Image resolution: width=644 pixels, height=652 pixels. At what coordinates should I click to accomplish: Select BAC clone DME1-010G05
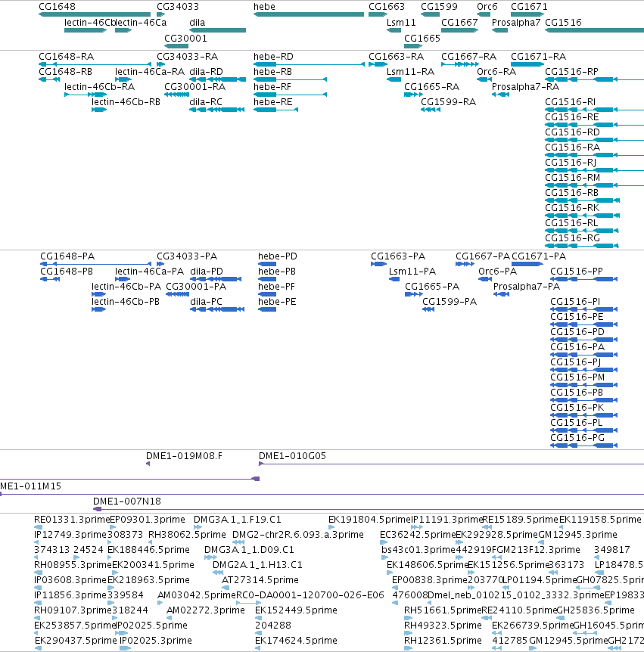pyautogui.click(x=451, y=464)
